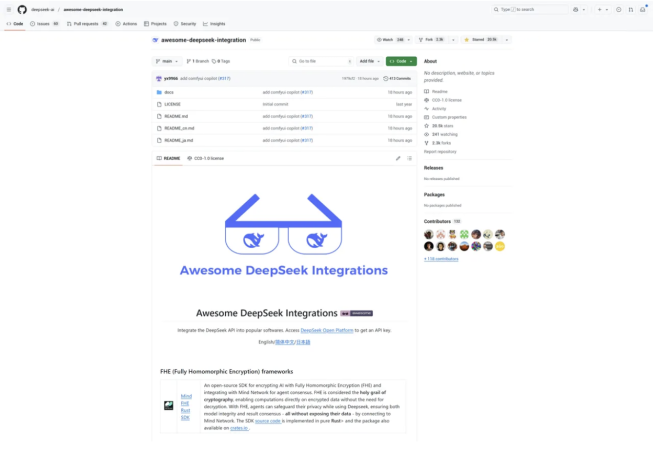Edit README with the pencil icon

[x=398, y=158]
